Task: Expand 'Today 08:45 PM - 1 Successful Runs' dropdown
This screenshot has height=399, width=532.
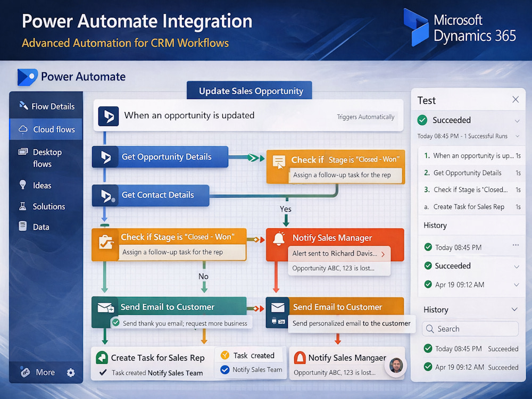Action: click(x=518, y=136)
